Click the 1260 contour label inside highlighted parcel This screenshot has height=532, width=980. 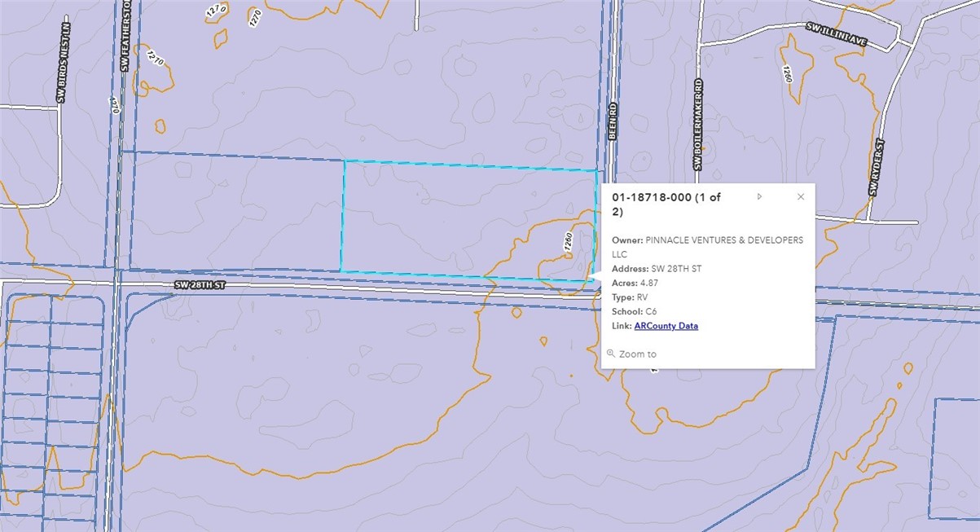point(569,244)
